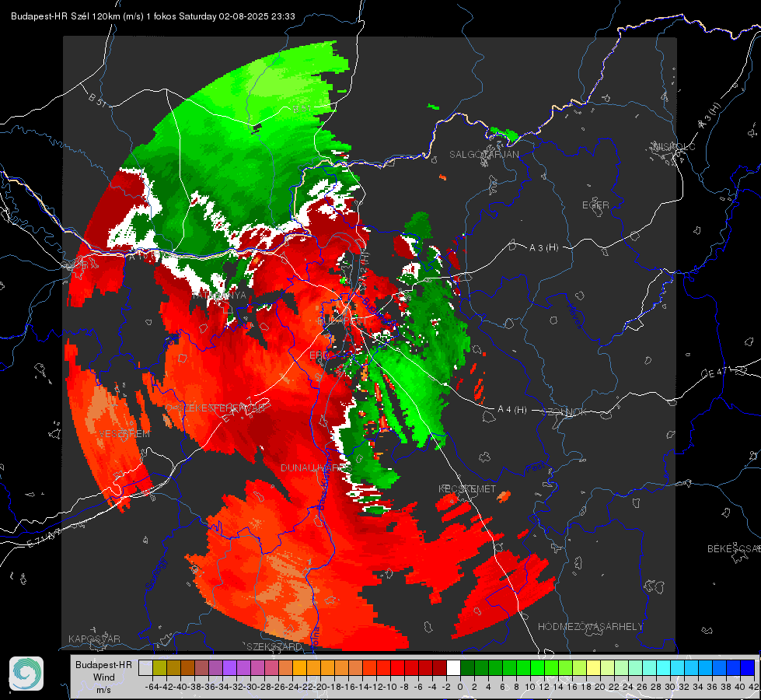Click the B 51 label in upper left
761x700 pixels.
pos(97,100)
